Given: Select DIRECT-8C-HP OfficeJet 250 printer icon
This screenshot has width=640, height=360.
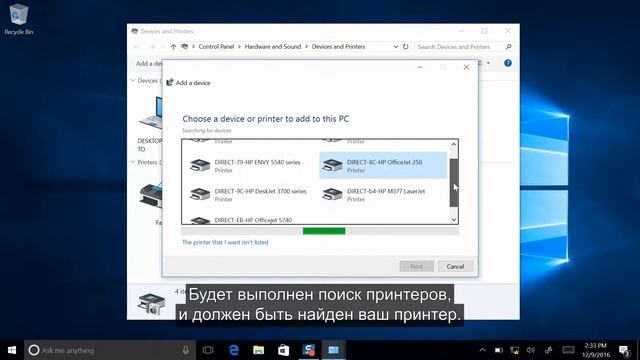Looking at the screenshot, I should click(x=332, y=165).
